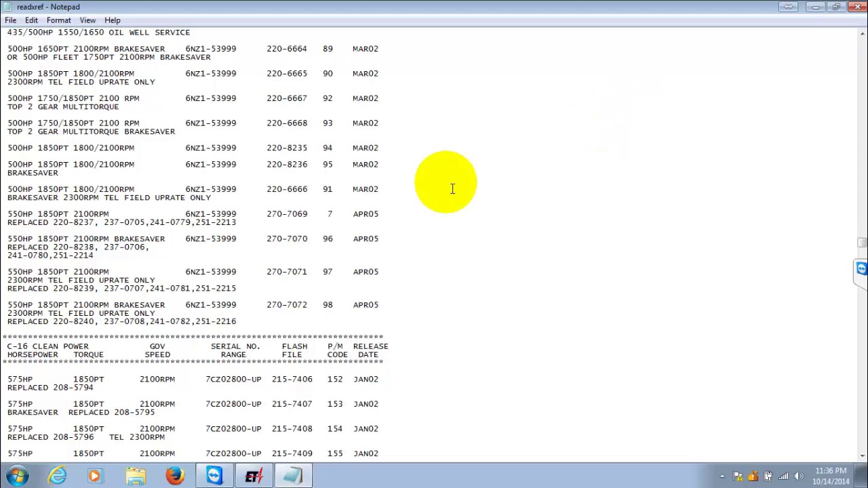Switch to TeamViewer taskbar window
The width and height of the screenshot is (868, 488).
tap(214, 476)
